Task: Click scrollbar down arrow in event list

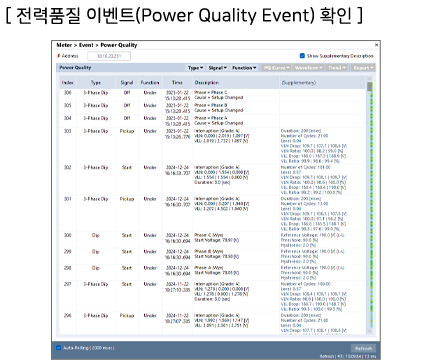Action: click(369, 331)
